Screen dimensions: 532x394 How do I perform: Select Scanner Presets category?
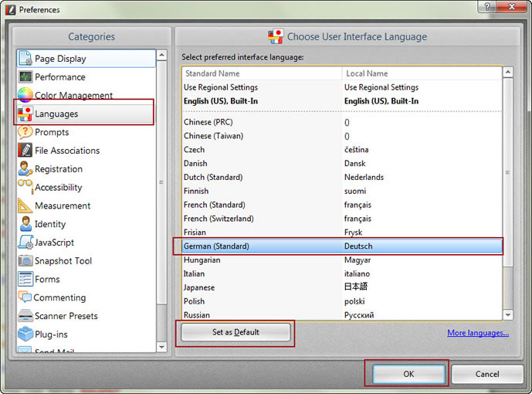pos(86,316)
